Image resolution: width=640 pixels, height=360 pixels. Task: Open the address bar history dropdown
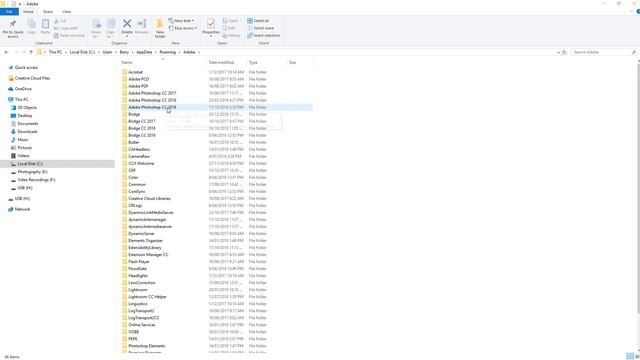(558, 52)
